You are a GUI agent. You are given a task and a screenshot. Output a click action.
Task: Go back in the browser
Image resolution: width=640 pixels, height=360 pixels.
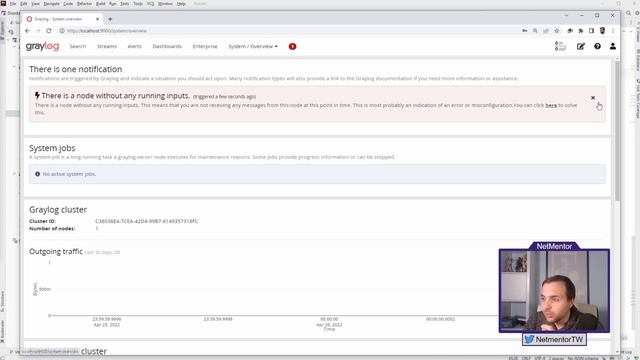27,31
